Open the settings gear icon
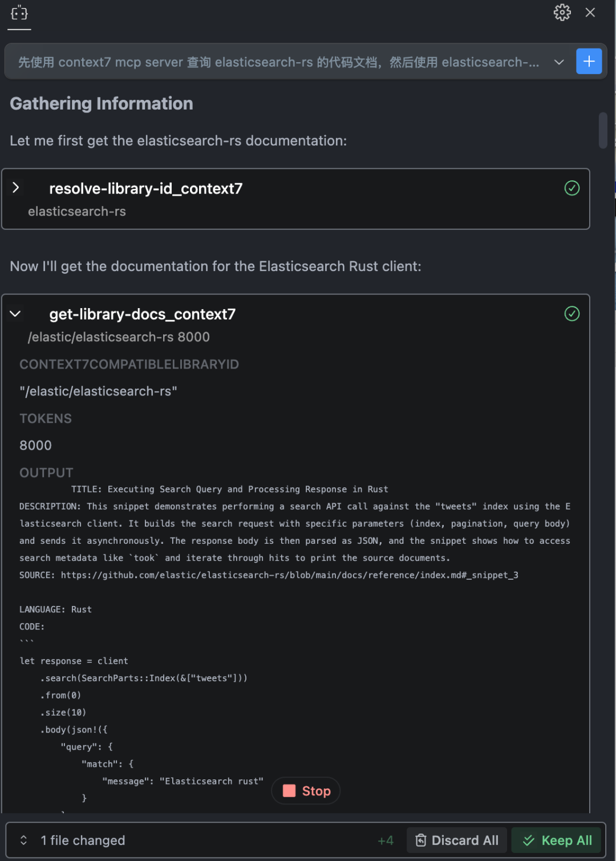This screenshot has height=861, width=616. 562,13
